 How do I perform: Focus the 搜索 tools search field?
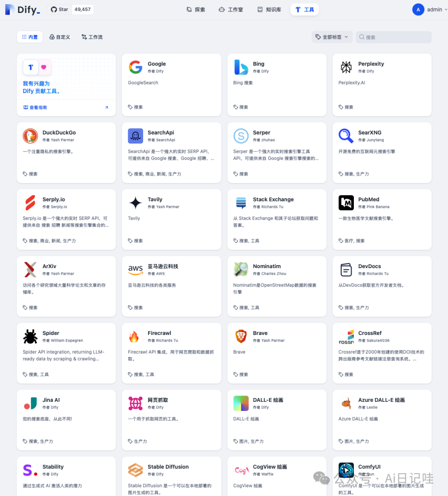click(x=394, y=37)
